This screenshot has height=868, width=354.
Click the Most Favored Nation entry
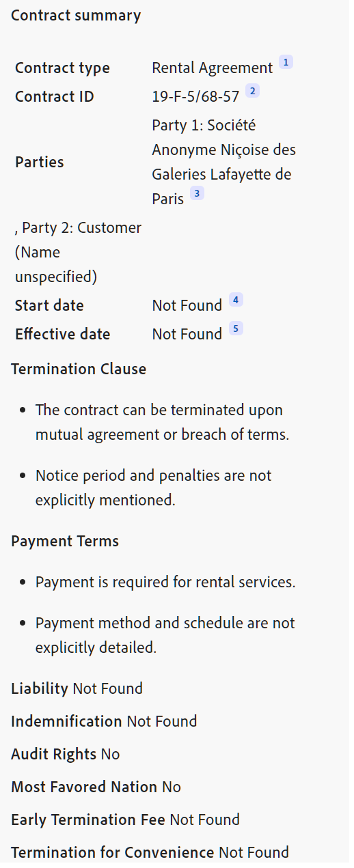tap(96, 787)
